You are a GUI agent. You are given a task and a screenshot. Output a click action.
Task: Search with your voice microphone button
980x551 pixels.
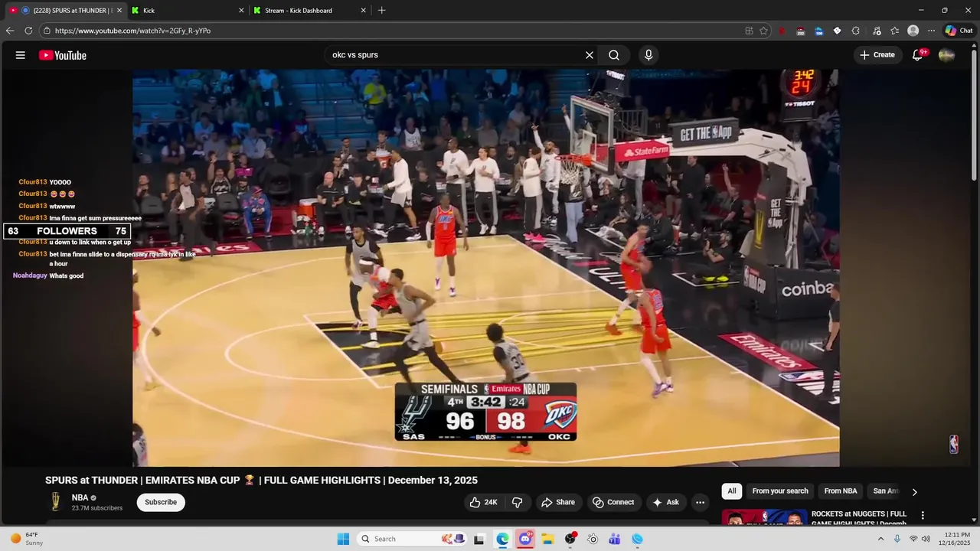tap(648, 55)
